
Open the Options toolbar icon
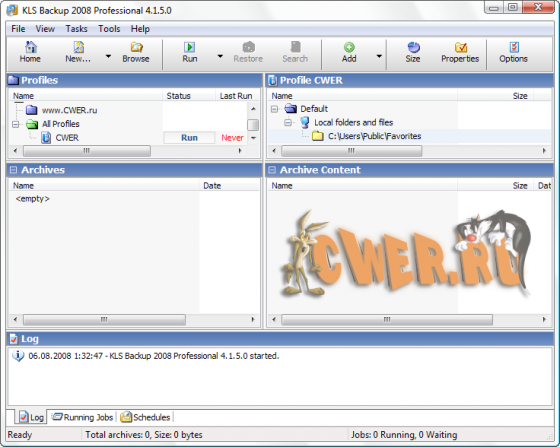pyautogui.click(x=514, y=47)
